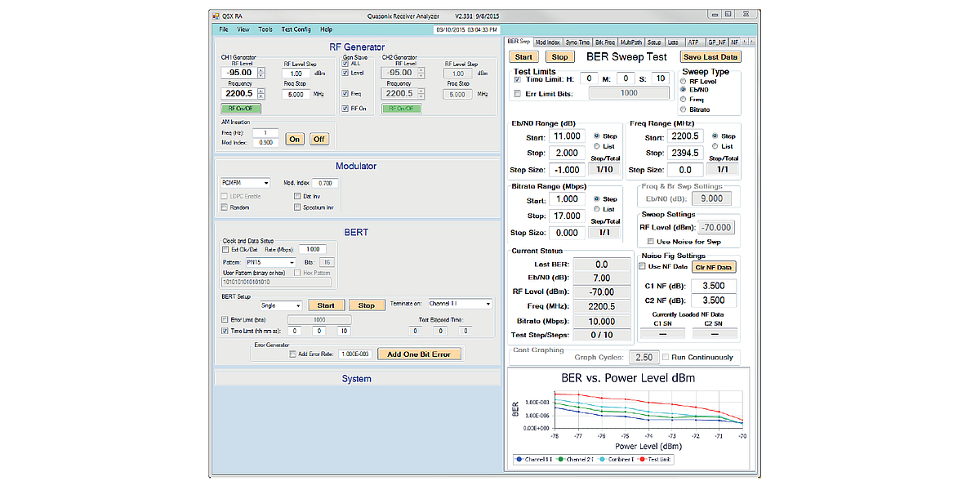Select Bitrate sweep type

tap(684, 109)
